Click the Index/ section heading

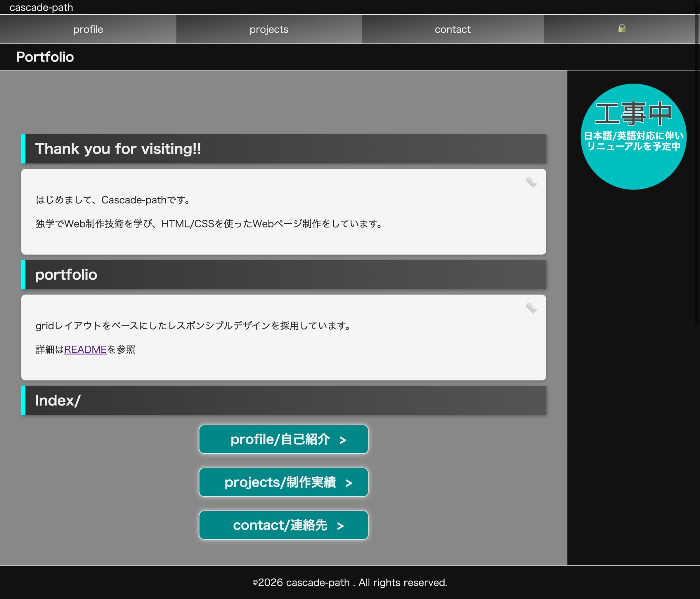(x=283, y=401)
